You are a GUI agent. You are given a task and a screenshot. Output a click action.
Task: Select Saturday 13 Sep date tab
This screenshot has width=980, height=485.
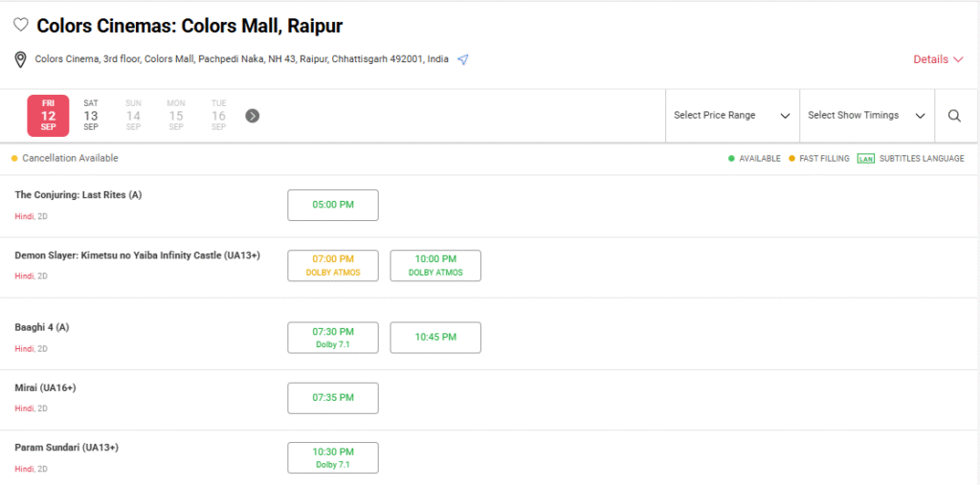click(91, 116)
